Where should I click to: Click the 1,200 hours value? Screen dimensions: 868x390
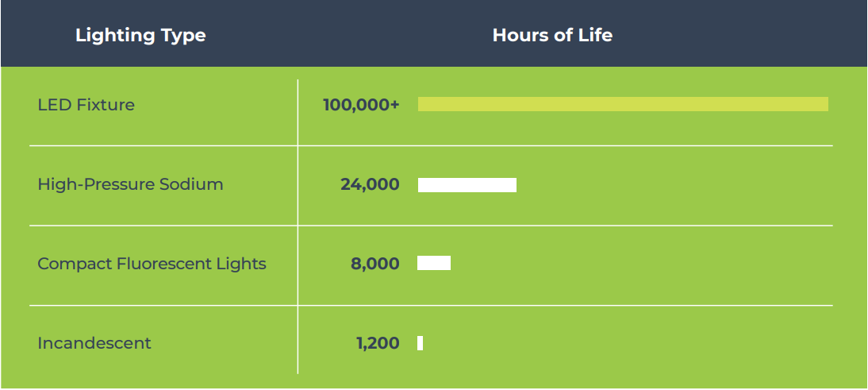click(378, 343)
